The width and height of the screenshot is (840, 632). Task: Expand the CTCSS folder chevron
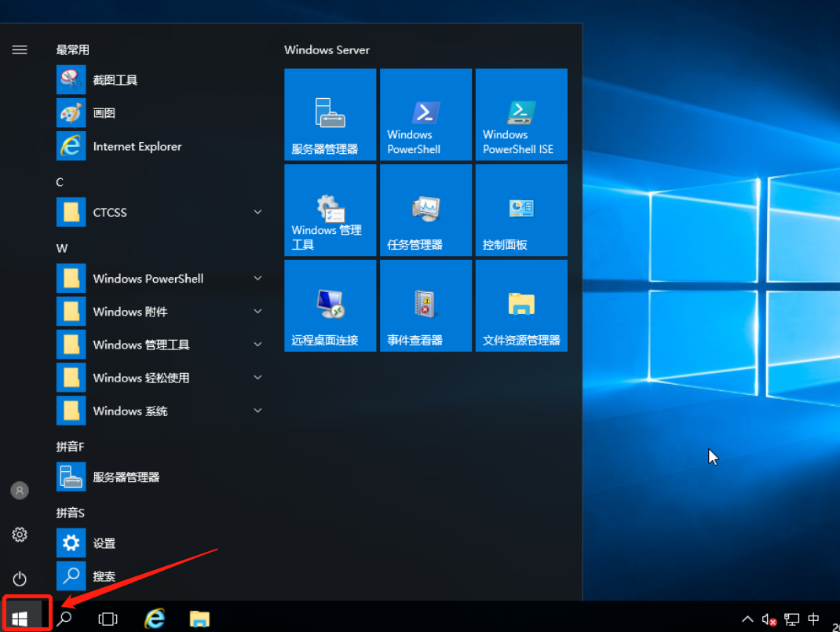click(x=257, y=212)
